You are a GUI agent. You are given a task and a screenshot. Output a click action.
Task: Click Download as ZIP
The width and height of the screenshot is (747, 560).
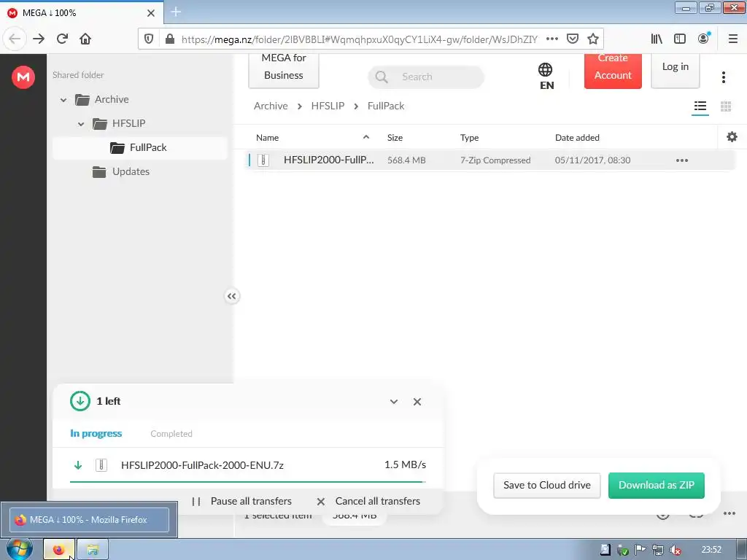coord(656,485)
